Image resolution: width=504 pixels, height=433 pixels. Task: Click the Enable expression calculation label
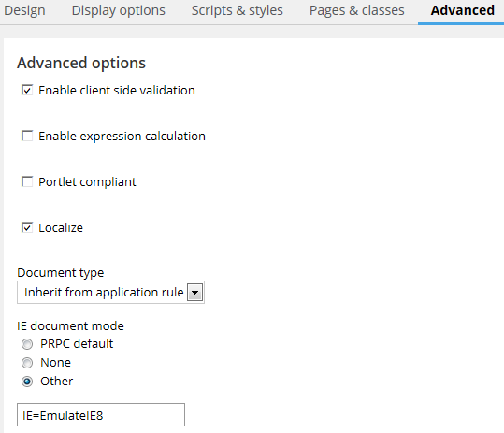pyautogui.click(x=122, y=137)
